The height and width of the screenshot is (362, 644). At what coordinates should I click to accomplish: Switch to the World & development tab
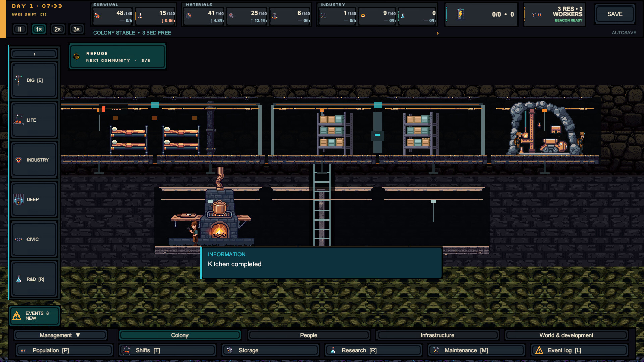pos(566,335)
